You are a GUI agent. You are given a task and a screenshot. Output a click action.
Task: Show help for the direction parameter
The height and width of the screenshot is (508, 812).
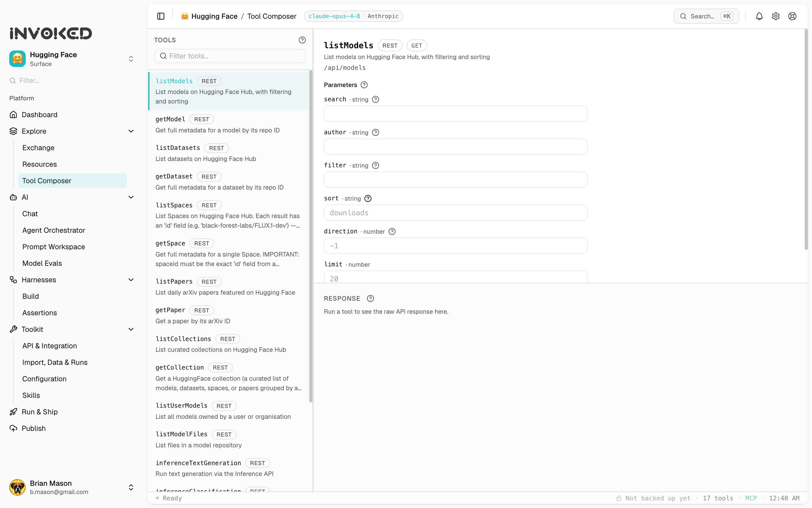tap(392, 231)
